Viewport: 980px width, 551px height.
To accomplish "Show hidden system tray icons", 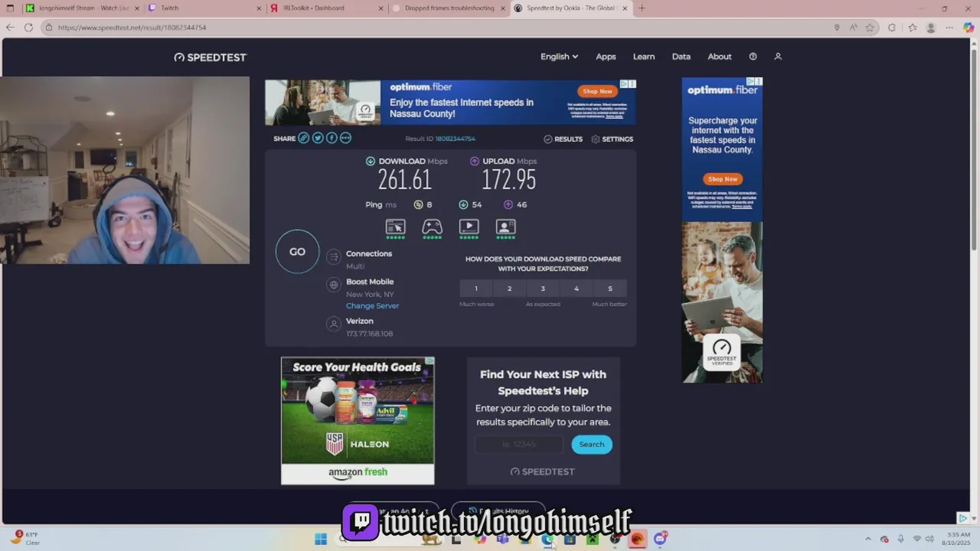I will (867, 539).
